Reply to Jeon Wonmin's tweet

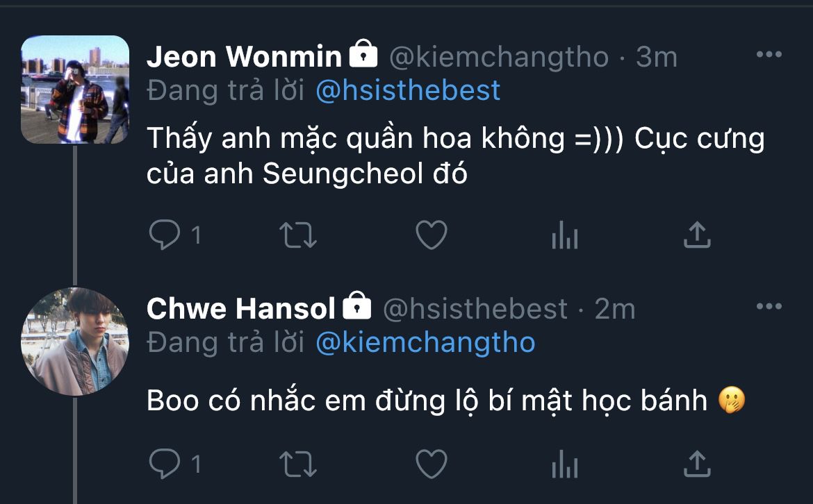pos(164,236)
